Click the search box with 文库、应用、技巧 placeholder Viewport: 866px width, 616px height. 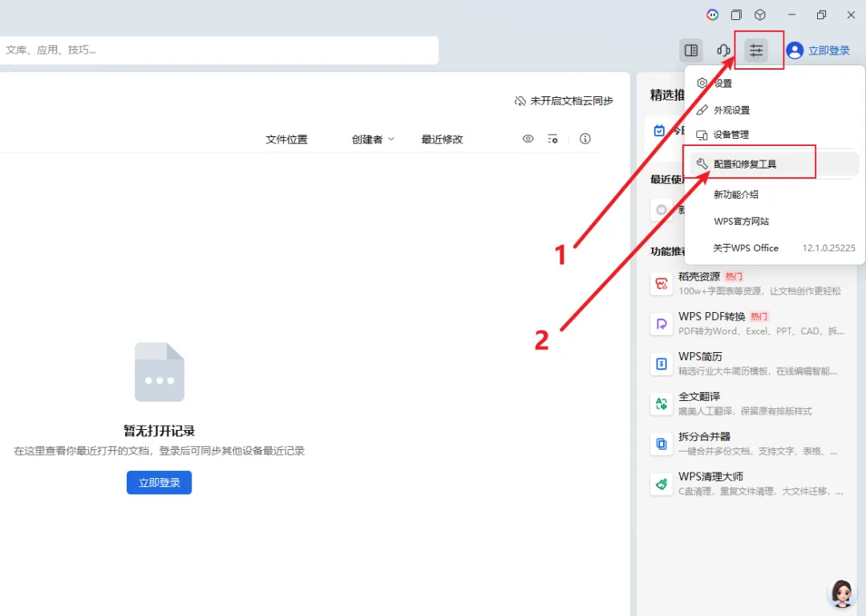[219, 51]
